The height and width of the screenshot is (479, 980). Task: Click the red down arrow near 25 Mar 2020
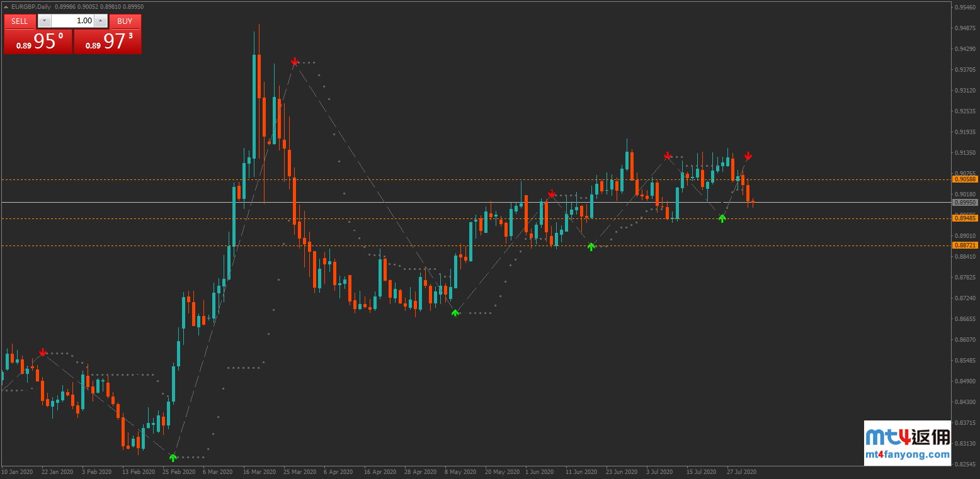[294, 62]
